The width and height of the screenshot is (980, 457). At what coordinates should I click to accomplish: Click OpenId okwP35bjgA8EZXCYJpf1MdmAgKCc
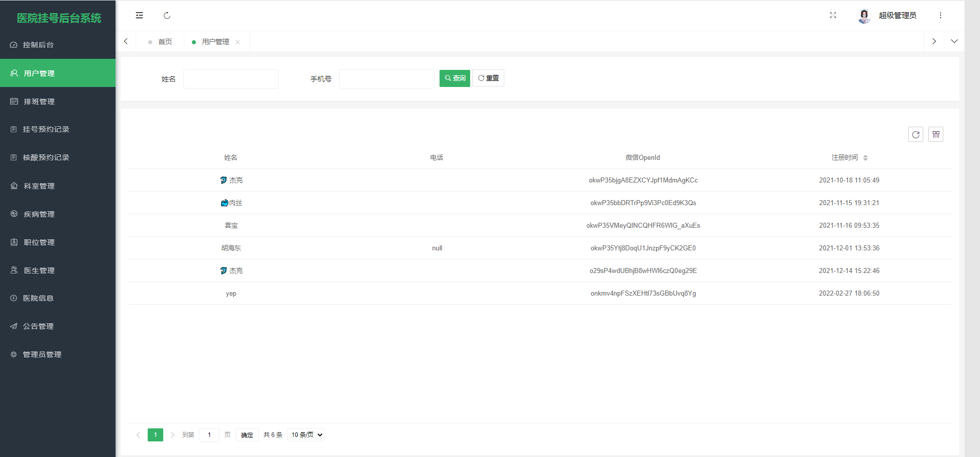(x=643, y=180)
